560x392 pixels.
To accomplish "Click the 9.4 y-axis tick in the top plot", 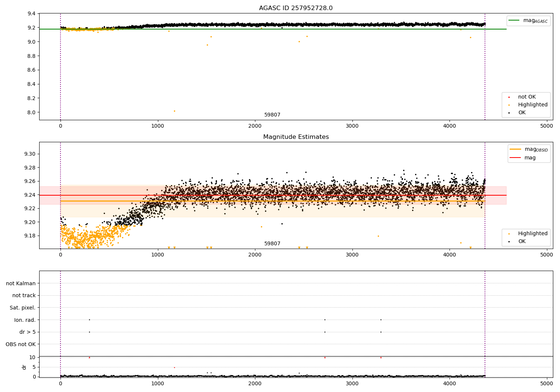I will (x=32, y=14).
